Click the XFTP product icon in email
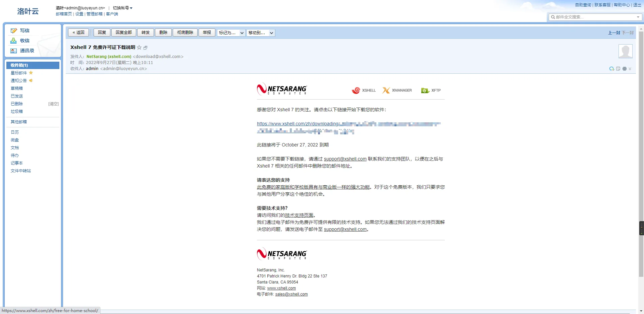 [431, 90]
